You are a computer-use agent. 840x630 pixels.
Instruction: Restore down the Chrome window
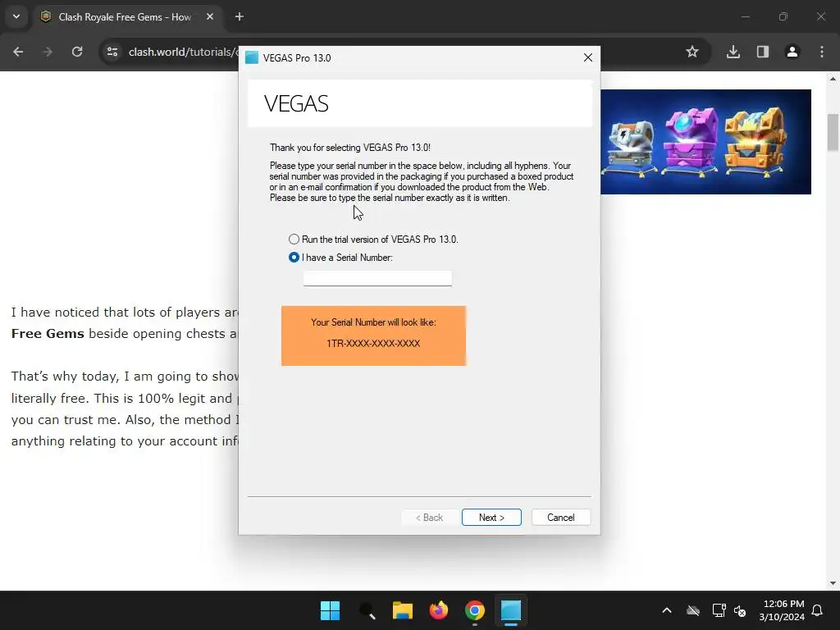pyautogui.click(x=783, y=16)
